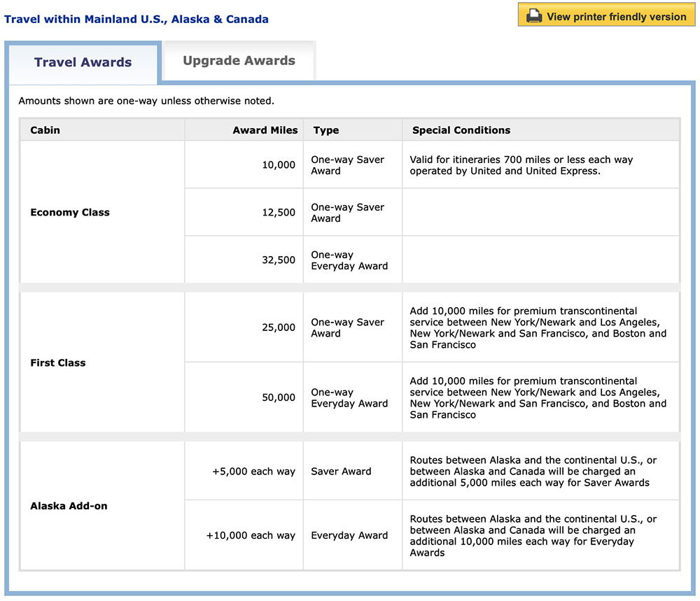
Task: Click the 50,000 award miles value
Action: [279, 397]
